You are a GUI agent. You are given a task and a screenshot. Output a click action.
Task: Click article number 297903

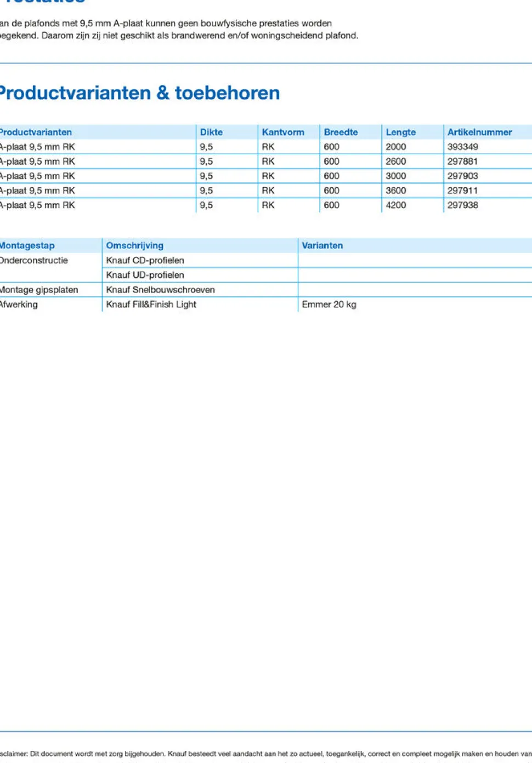[x=462, y=176]
